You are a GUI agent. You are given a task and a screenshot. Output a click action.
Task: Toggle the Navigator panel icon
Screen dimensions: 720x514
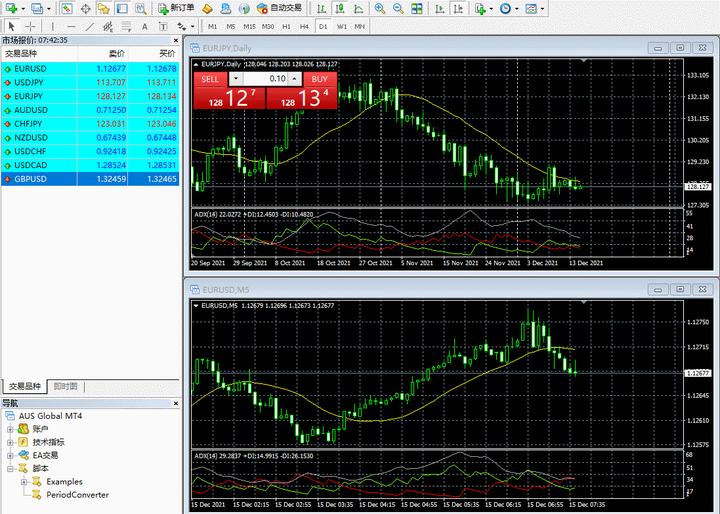pyautogui.click(x=103, y=8)
